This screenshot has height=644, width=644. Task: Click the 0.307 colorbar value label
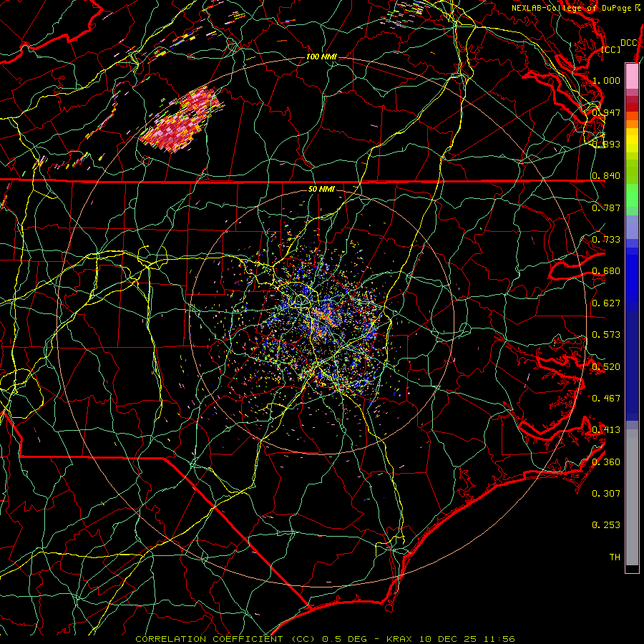[x=606, y=494]
